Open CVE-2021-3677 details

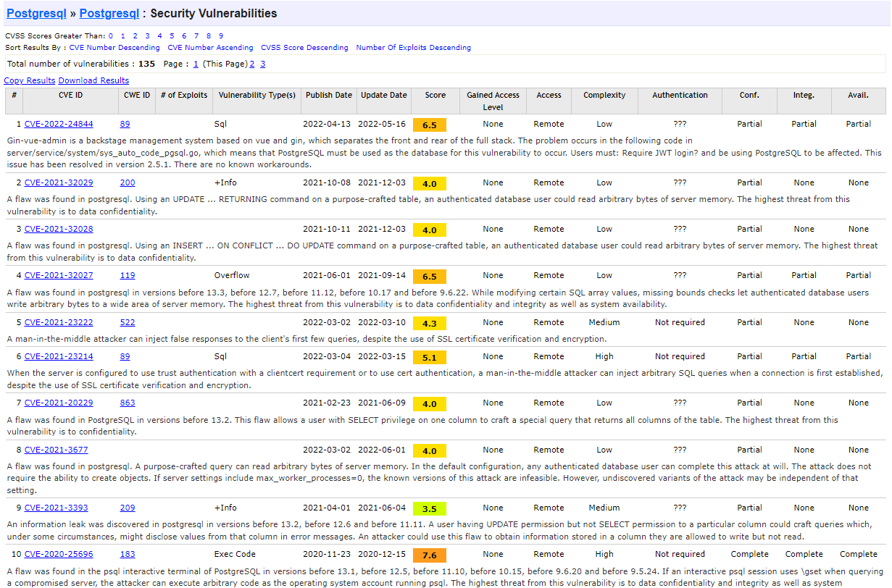click(x=57, y=450)
